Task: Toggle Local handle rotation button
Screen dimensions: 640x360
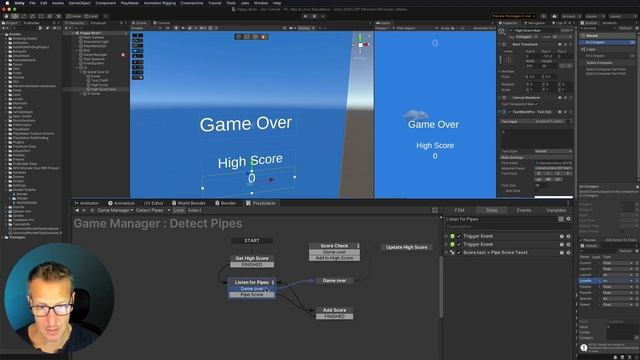Action: (x=91, y=16)
